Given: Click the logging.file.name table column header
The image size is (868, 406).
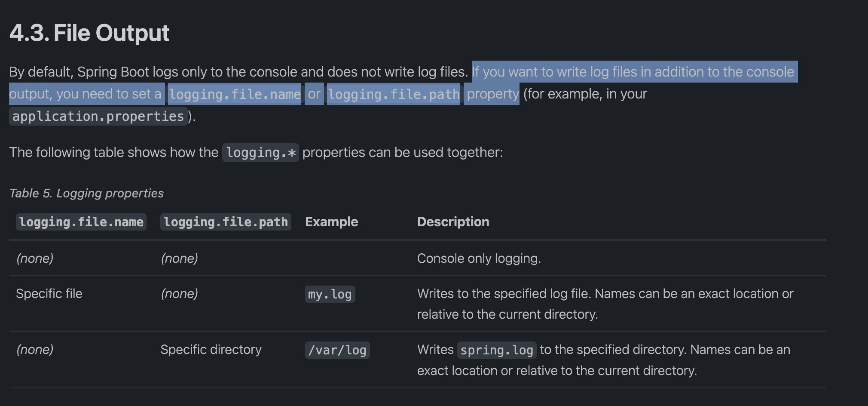Looking at the screenshot, I should [x=81, y=222].
